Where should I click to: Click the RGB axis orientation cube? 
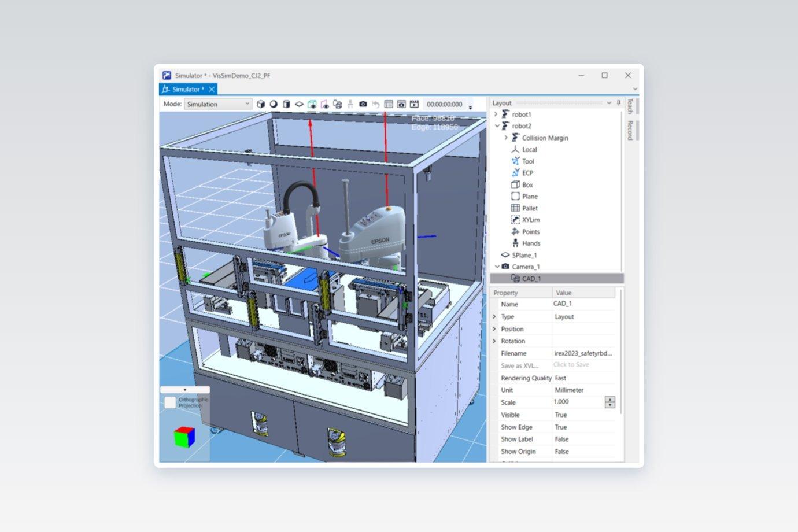point(184,437)
